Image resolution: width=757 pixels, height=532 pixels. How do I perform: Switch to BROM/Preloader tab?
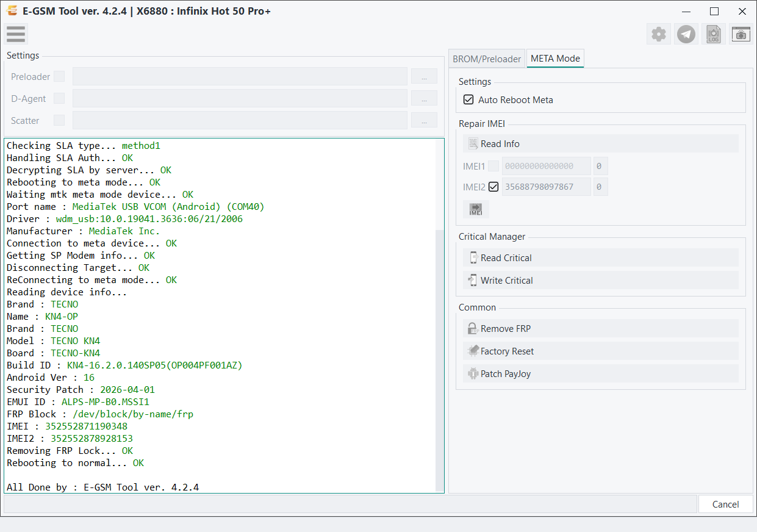[x=487, y=59]
